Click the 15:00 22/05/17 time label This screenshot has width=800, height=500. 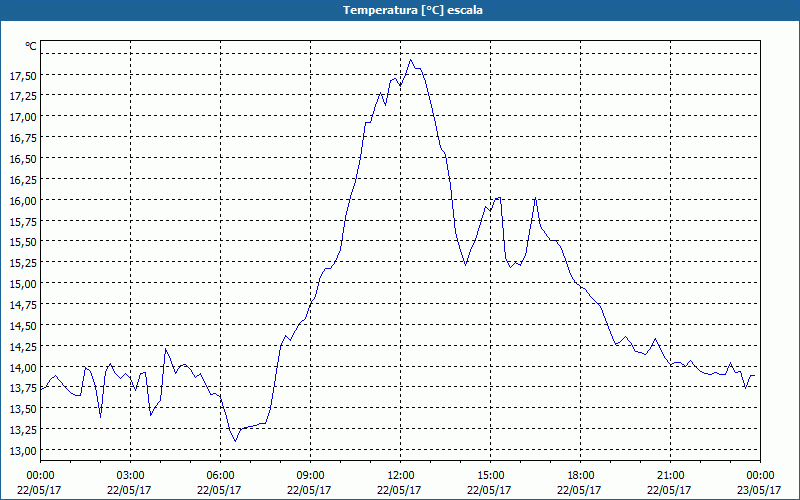(490, 483)
